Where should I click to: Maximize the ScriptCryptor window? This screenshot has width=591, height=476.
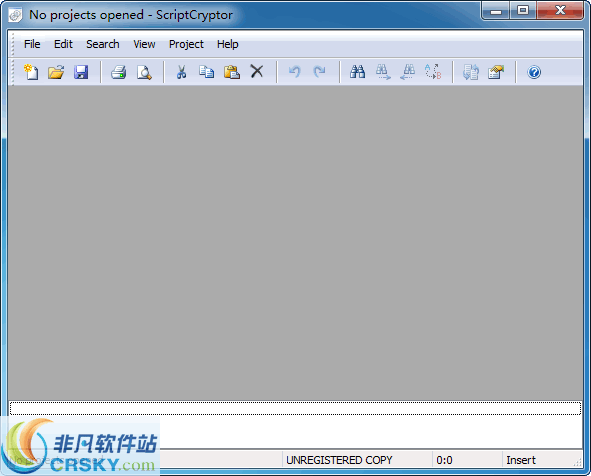point(523,11)
